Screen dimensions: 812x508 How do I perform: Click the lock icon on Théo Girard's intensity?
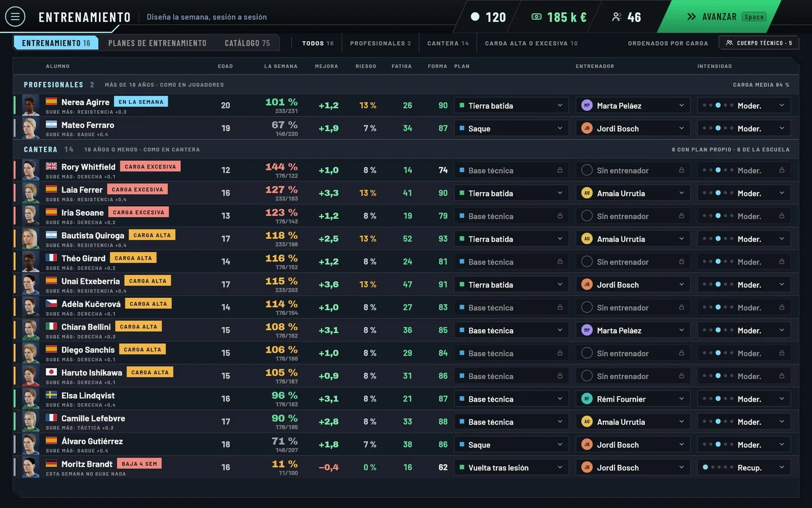(x=782, y=262)
